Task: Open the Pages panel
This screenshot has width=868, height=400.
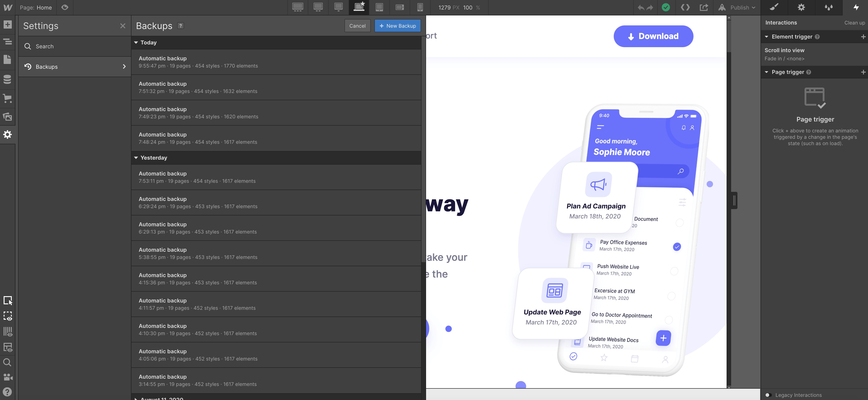Action: pos(7,59)
